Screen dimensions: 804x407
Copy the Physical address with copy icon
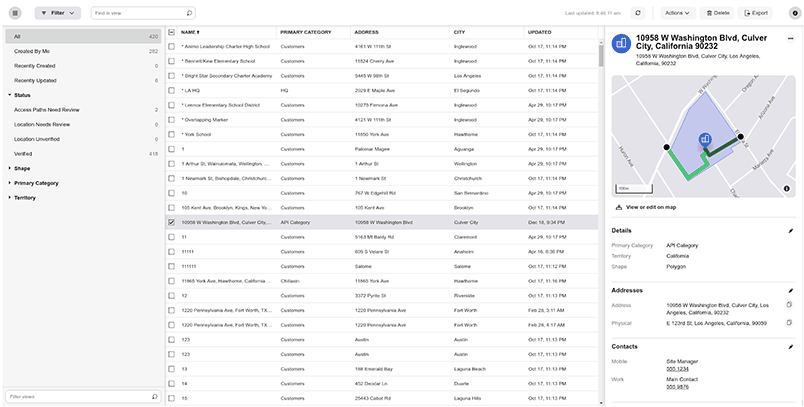pyautogui.click(x=790, y=323)
